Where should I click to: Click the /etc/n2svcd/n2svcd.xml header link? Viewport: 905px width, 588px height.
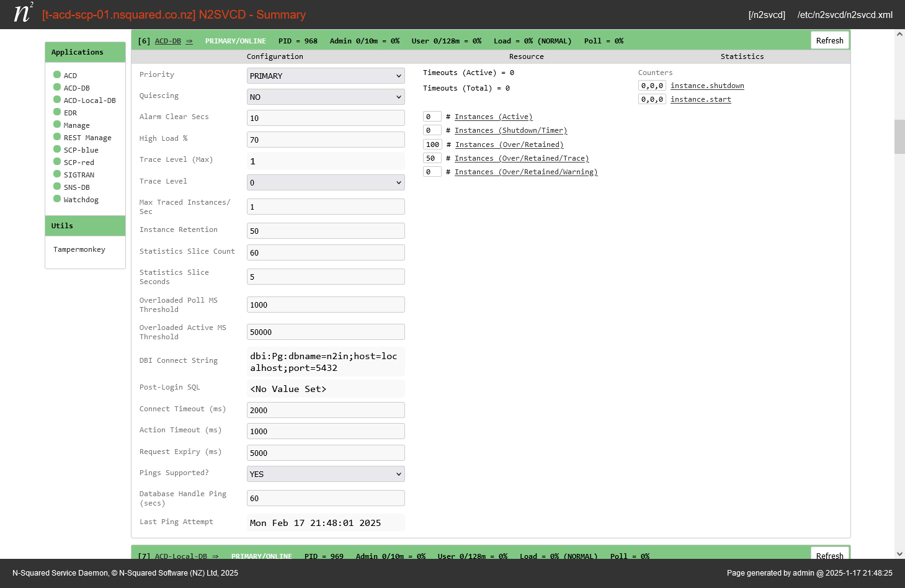[x=845, y=15]
